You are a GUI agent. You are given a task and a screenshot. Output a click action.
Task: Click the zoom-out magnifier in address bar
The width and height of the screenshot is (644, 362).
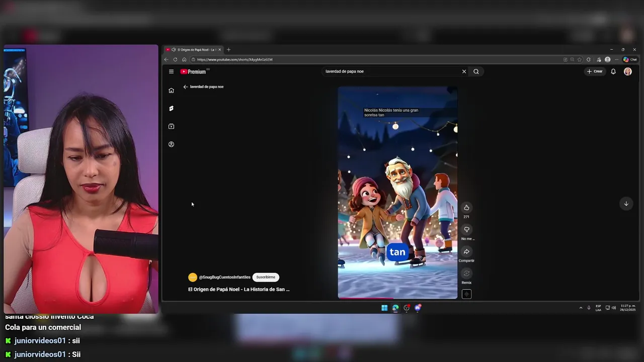(x=572, y=59)
